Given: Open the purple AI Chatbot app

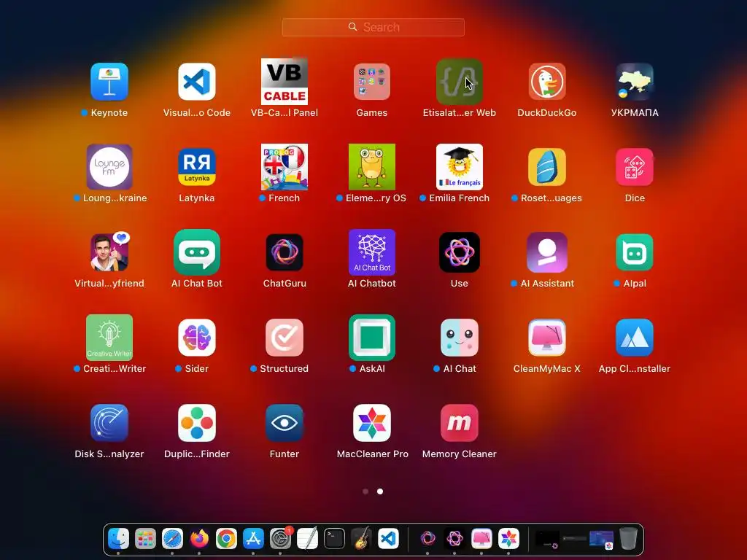Looking at the screenshot, I should tap(372, 252).
